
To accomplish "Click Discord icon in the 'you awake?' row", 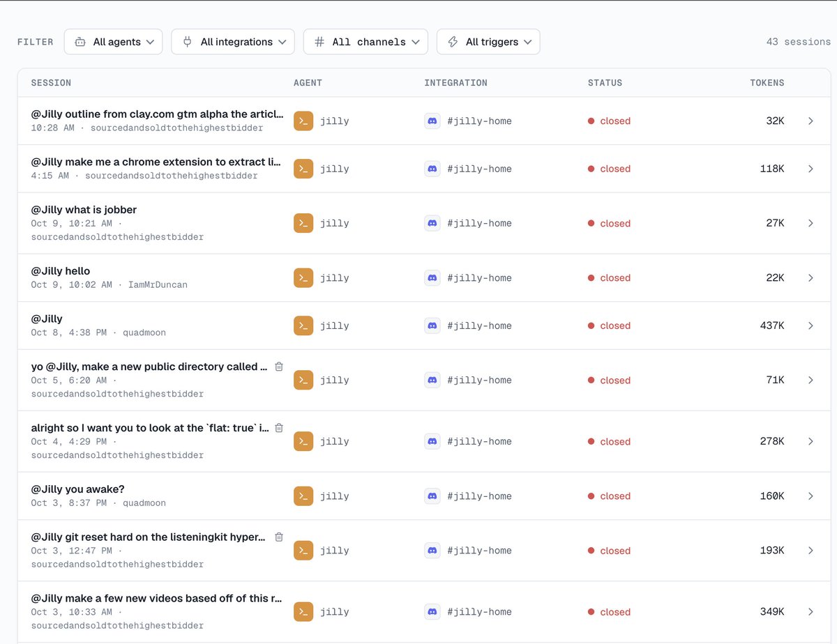I will (432, 496).
